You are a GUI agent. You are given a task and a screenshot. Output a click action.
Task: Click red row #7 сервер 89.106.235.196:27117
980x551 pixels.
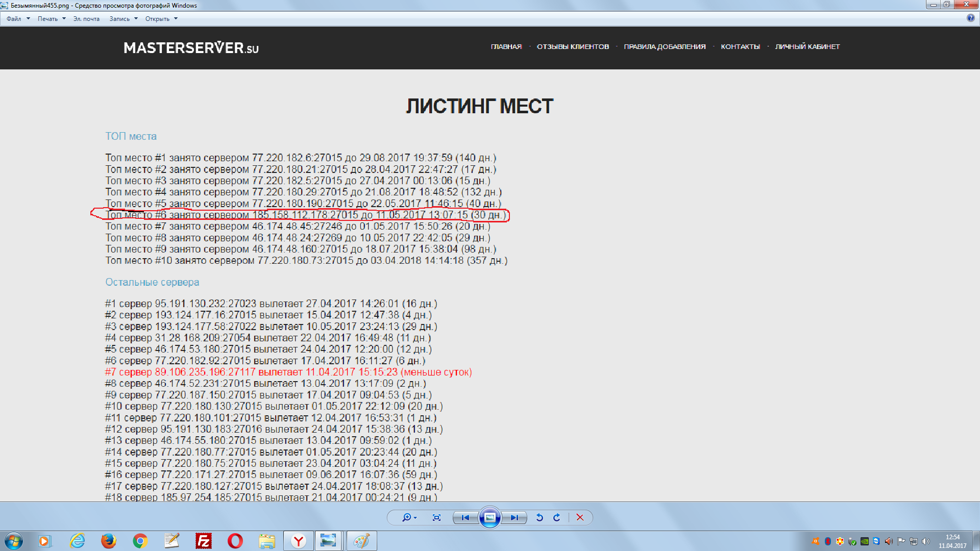click(288, 372)
